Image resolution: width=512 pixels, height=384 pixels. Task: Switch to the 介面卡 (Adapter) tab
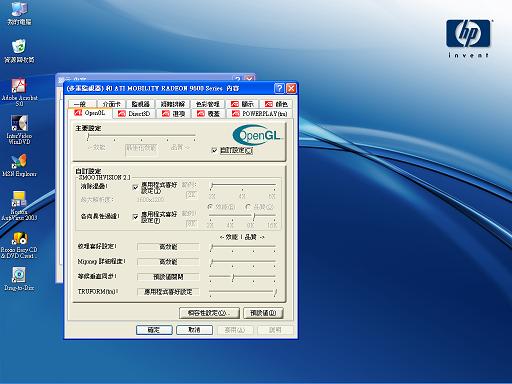(112, 104)
